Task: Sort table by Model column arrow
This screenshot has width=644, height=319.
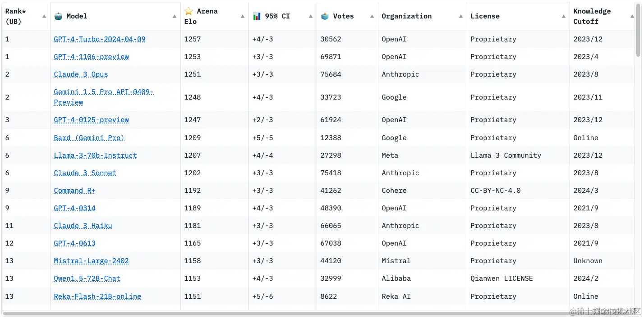Action: tap(175, 16)
